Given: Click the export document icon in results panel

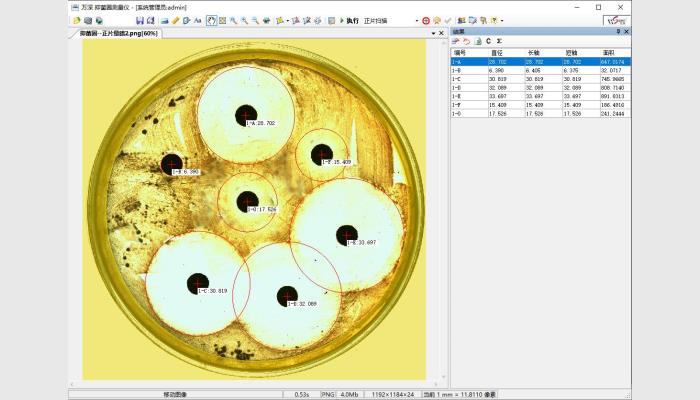Looking at the screenshot, I should (x=477, y=41).
